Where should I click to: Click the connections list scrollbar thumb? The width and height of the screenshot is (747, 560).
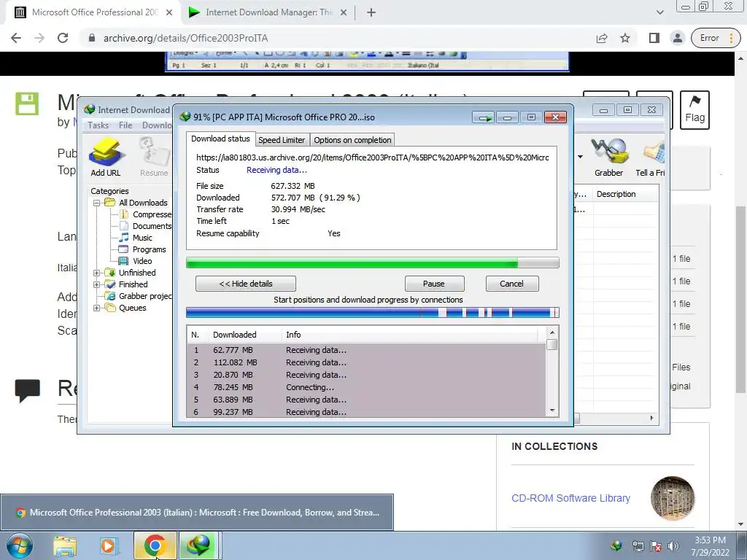(x=552, y=345)
